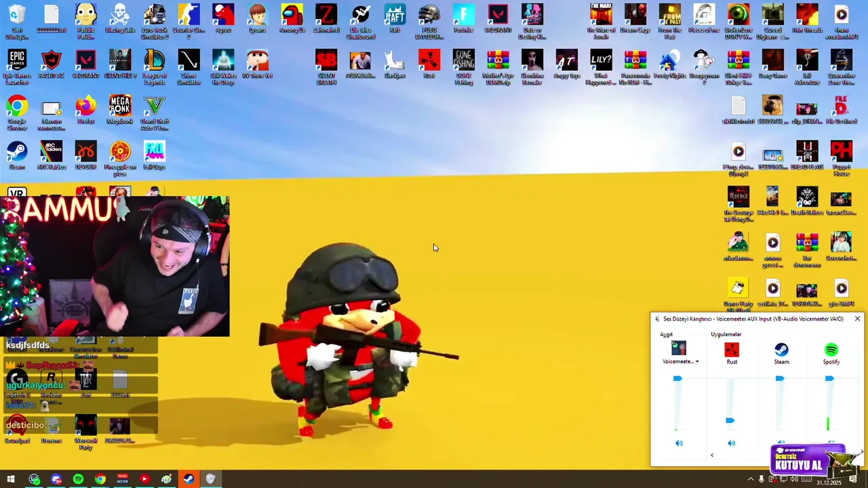Screen dimensions: 868x488
Task: Select the Steam desktop shortcut
Action: click(x=17, y=155)
